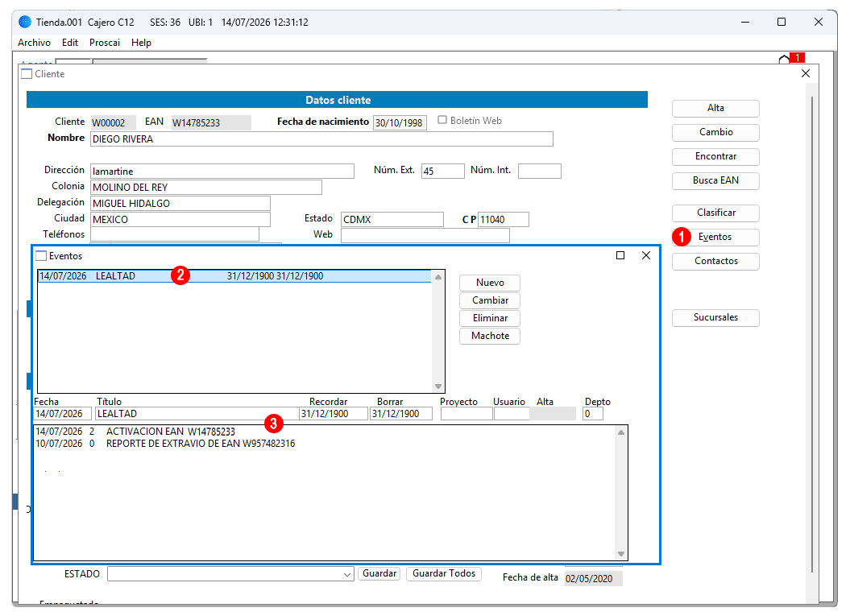This screenshot has height=616, width=850.
Task: Click the Borrar date field
Action: pyautogui.click(x=401, y=414)
